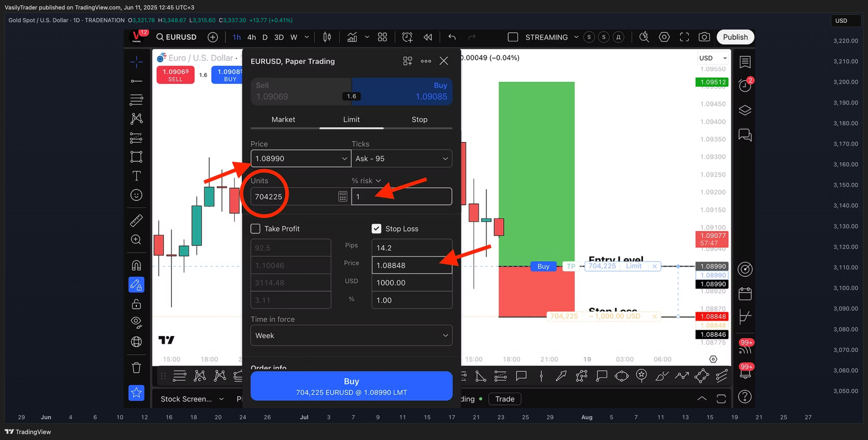Switch to the Market order tab
Viewport: 868px width, 440px height.
tap(283, 120)
